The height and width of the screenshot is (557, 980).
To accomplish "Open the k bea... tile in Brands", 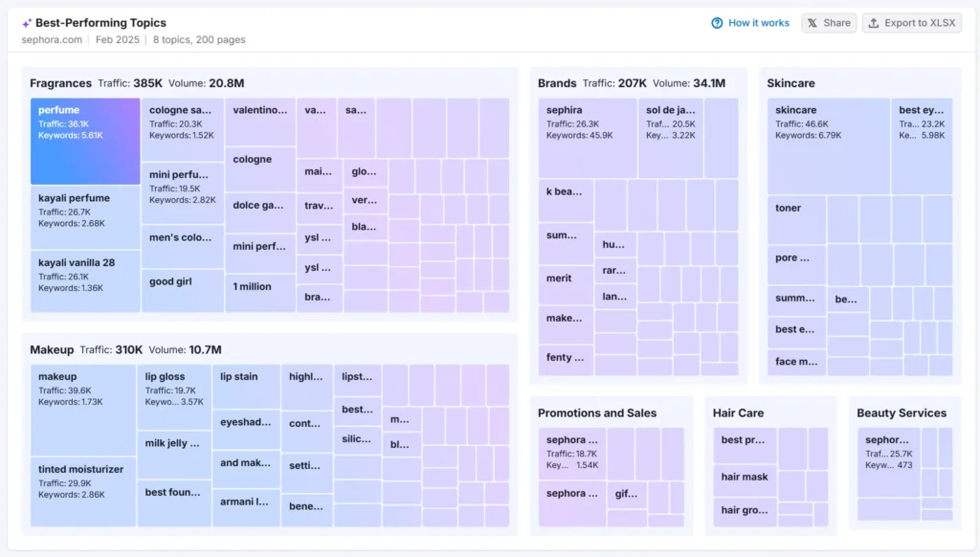I will coord(566,200).
